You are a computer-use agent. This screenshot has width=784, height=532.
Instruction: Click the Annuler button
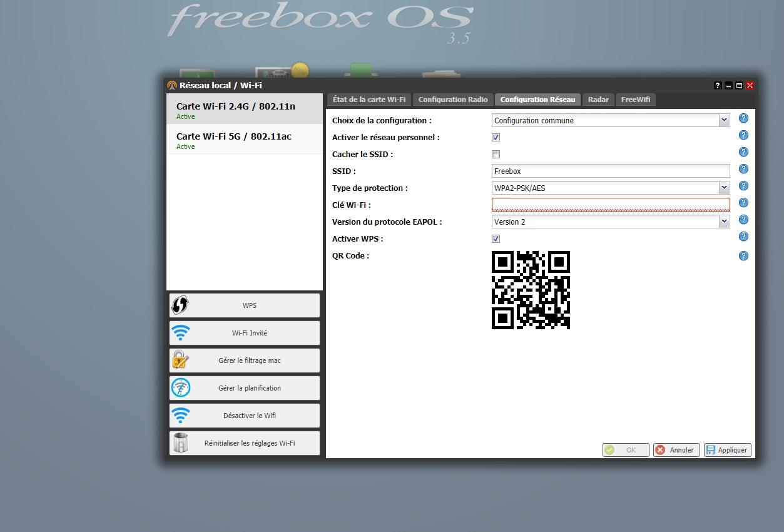[676, 450]
